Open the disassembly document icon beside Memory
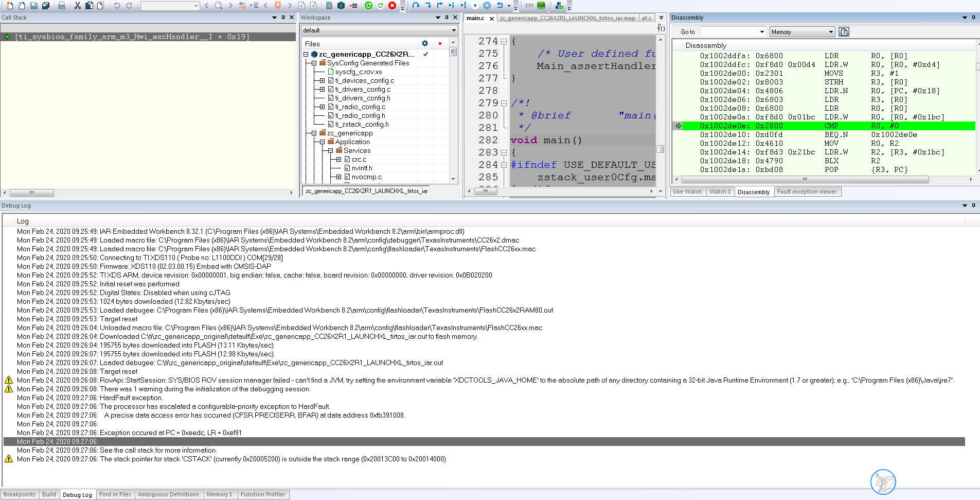Viewport: 980px width, 500px height. [844, 32]
